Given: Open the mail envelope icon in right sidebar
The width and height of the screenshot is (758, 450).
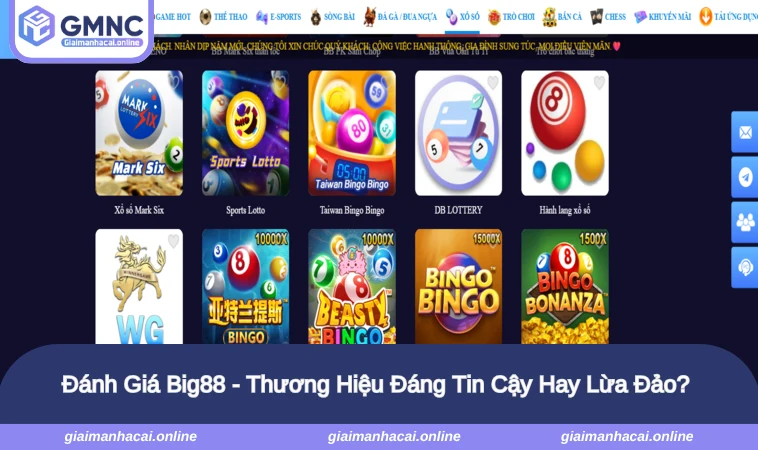Looking at the screenshot, I should pyautogui.click(x=745, y=132).
